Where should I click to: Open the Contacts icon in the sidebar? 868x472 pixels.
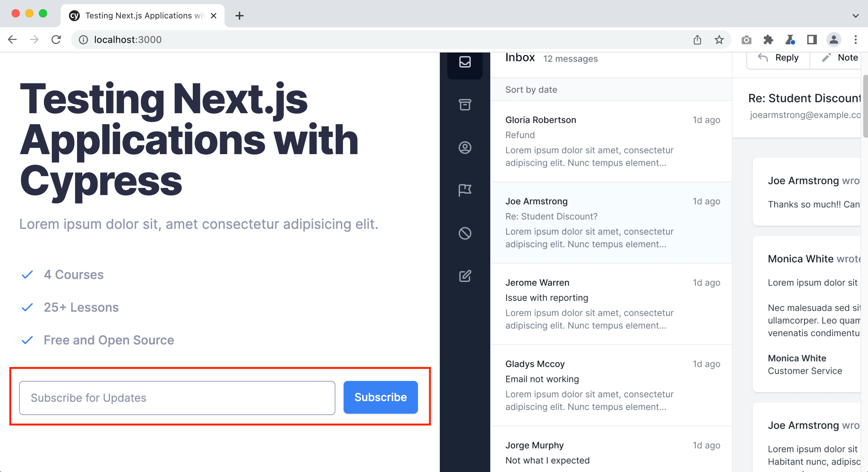pyautogui.click(x=464, y=148)
